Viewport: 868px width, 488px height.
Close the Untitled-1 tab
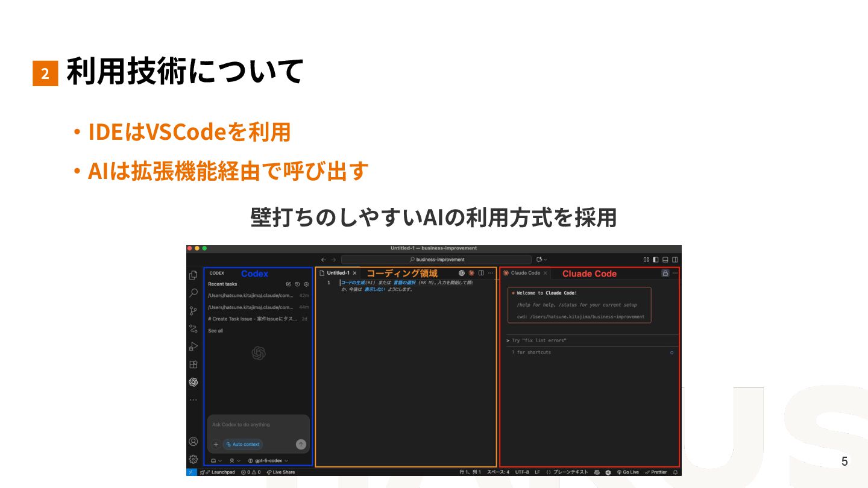[354, 273]
